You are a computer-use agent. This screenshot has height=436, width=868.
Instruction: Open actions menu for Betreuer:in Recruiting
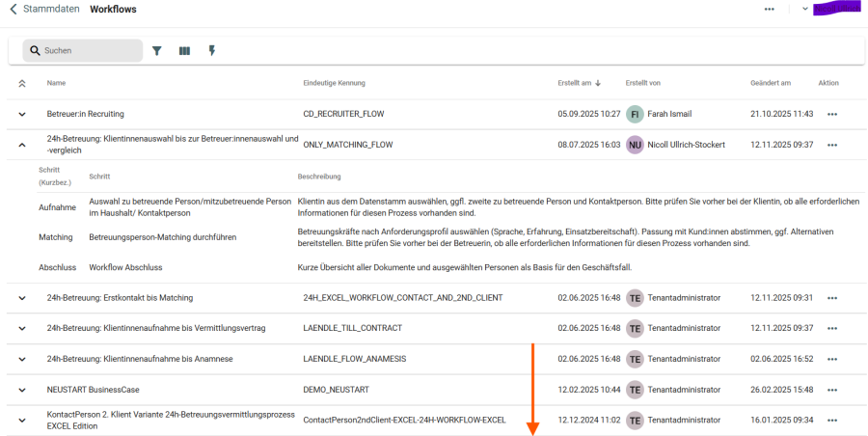[832, 114]
